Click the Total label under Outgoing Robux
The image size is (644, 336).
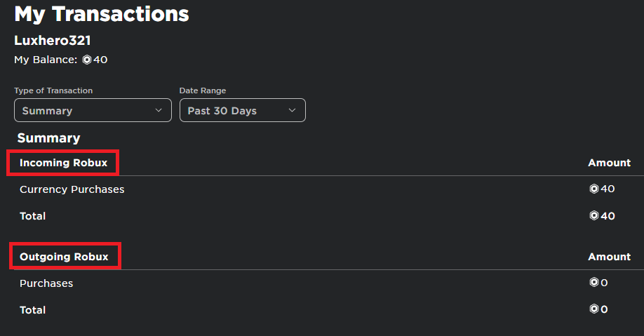coord(33,310)
